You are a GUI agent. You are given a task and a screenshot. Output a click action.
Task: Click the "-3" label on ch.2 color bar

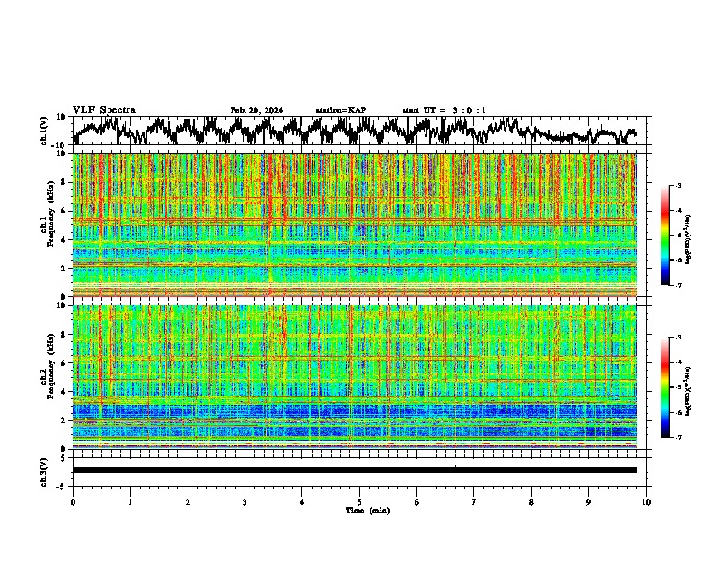(677, 338)
